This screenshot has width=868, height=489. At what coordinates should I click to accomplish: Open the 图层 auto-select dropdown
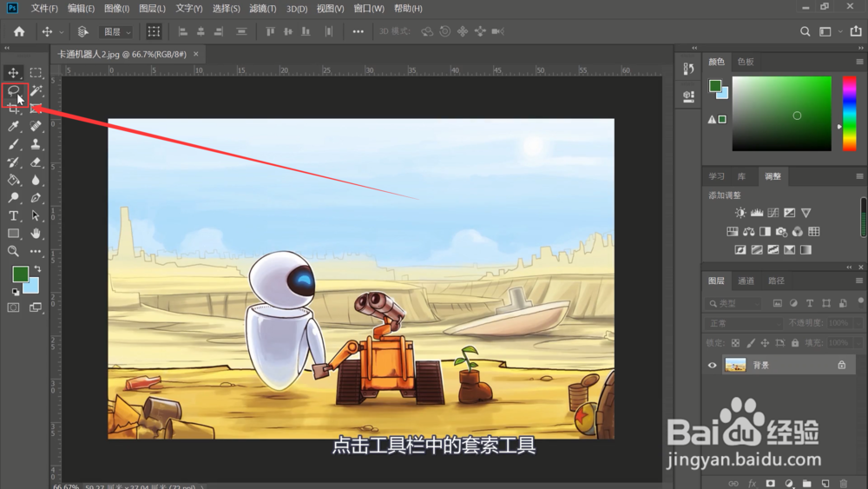click(115, 31)
